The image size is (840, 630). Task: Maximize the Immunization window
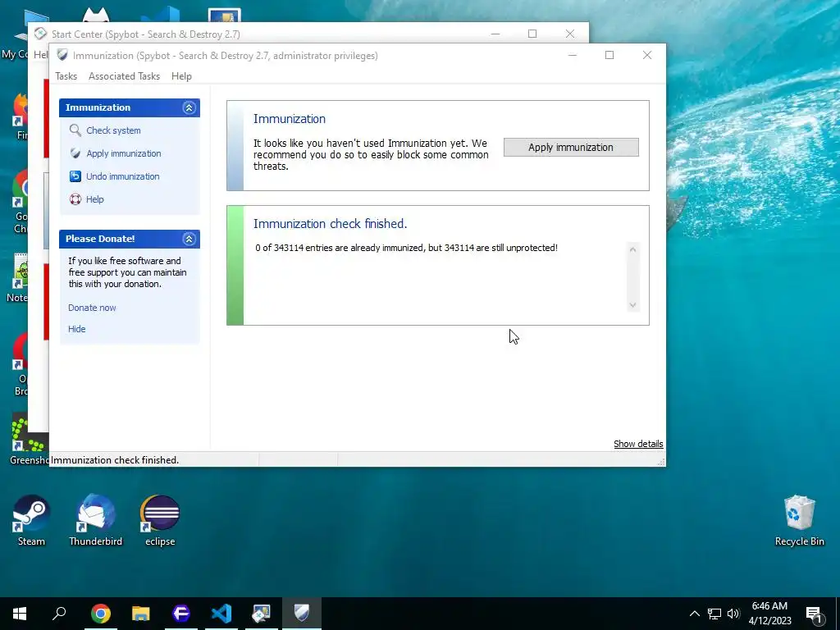(x=609, y=55)
